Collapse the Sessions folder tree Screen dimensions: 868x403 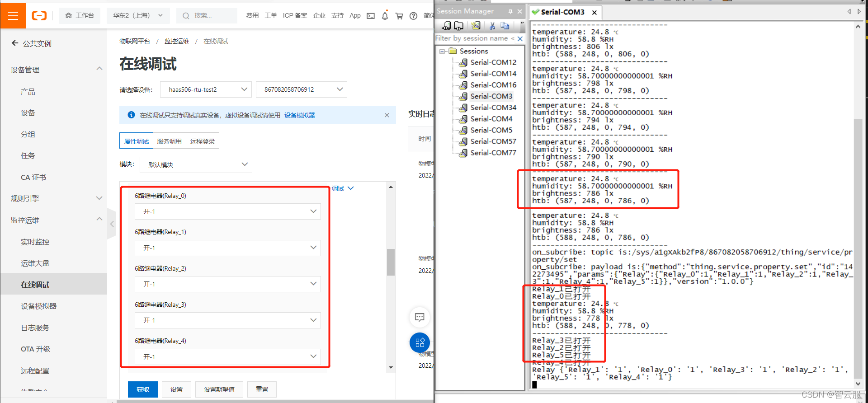point(442,52)
